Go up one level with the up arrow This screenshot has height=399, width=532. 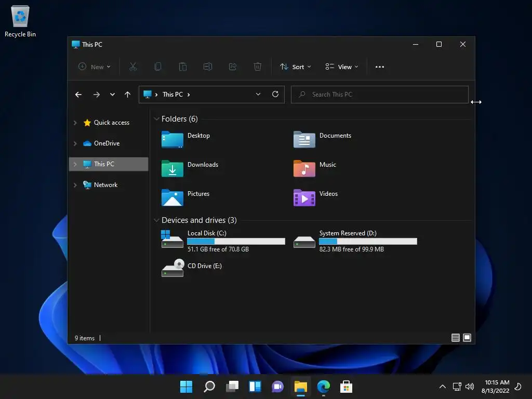pos(128,95)
